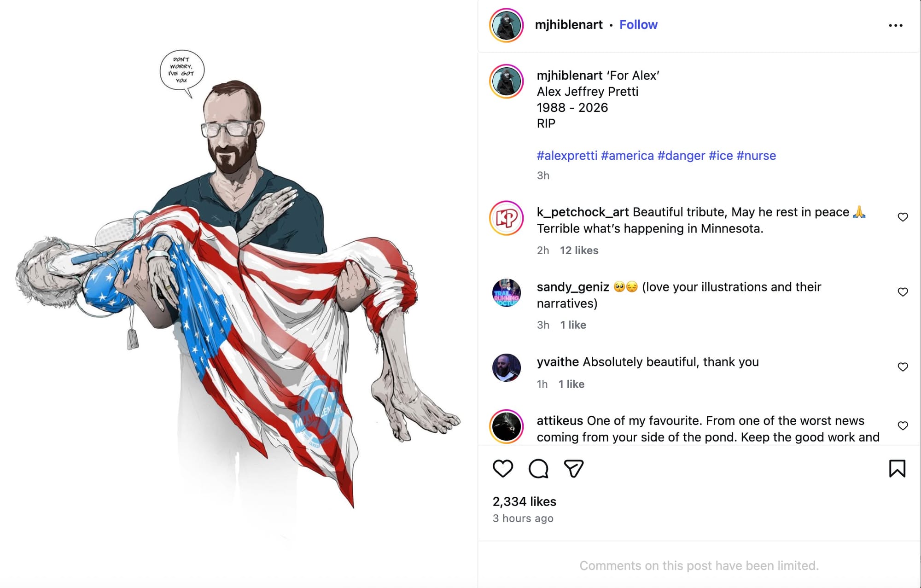Like k_petchock_art's comment
This screenshot has width=921, height=588.
(903, 217)
